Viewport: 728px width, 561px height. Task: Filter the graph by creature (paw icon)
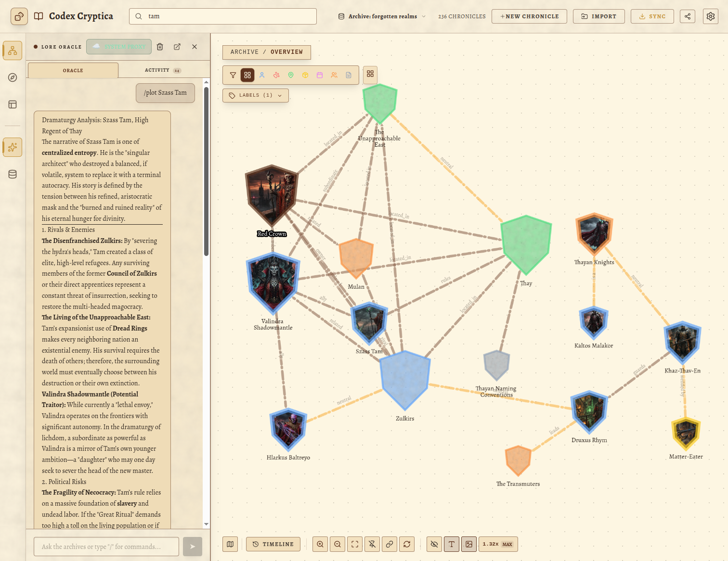point(276,75)
